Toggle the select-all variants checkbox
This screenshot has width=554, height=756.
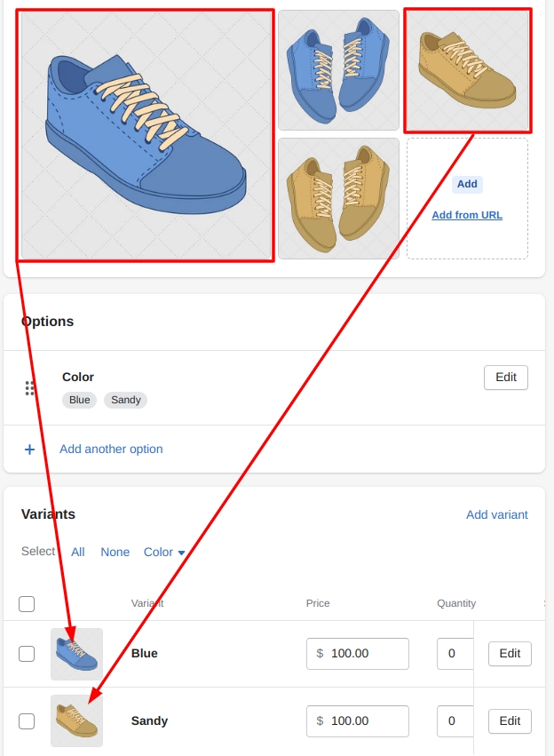(x=27, y=604)
